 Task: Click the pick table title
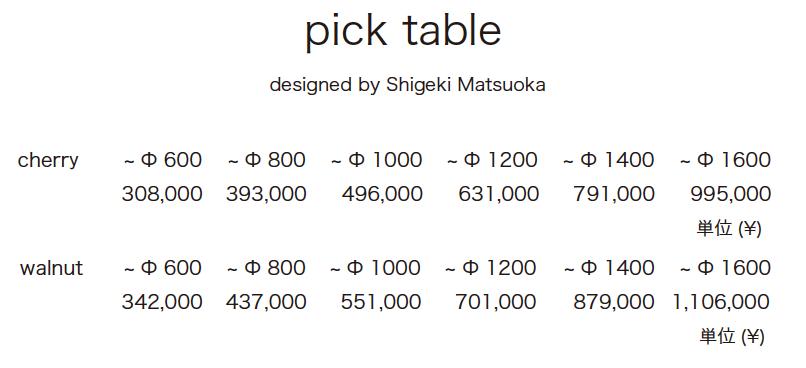click(x=403, y=32)
